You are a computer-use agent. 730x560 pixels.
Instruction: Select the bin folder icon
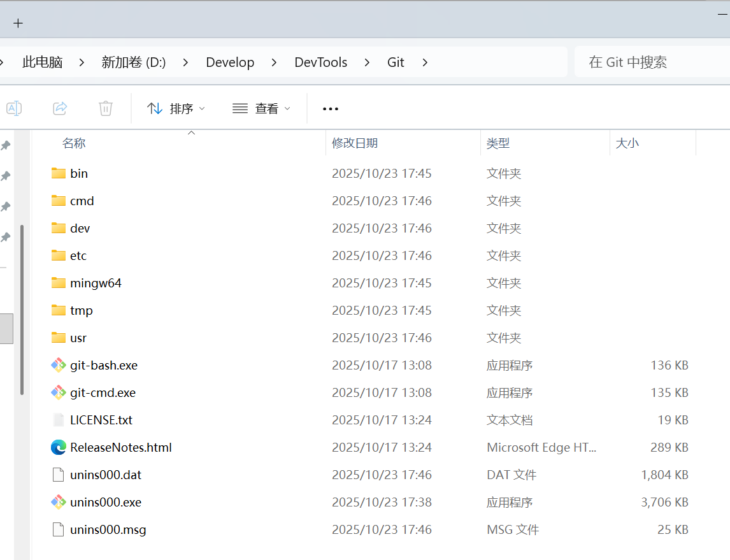58,173
